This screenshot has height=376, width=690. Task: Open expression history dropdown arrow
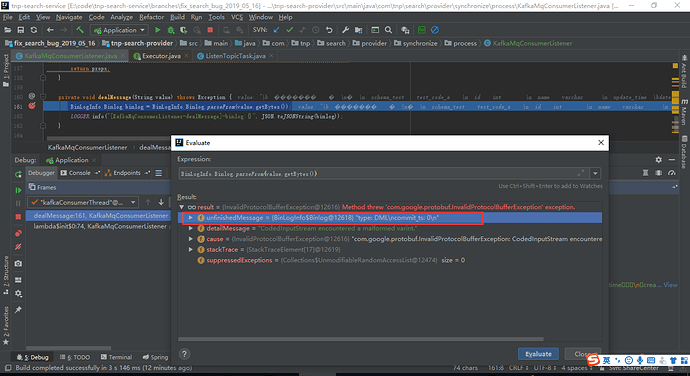(595, 173)
